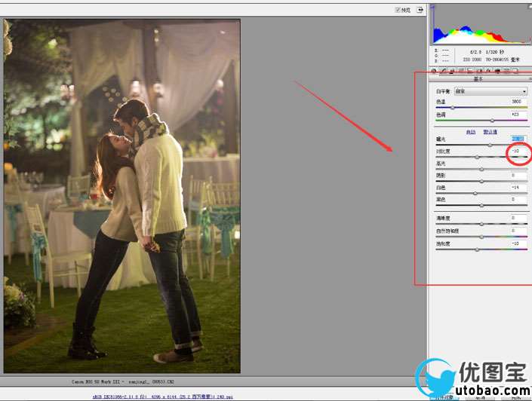Open the Split Toning panel tab icon
Viewport: 532px width, 401px height.
[470, 71]
